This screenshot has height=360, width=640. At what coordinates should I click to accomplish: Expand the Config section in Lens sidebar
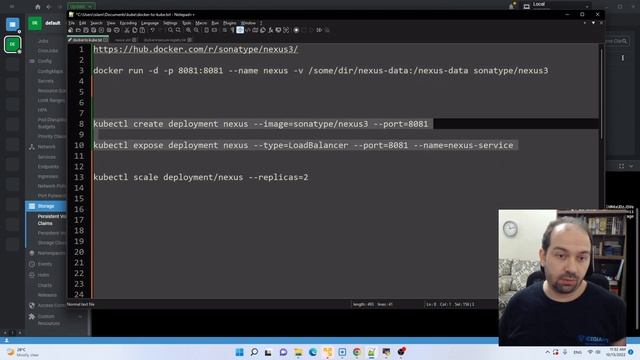[x=44, y=61]
